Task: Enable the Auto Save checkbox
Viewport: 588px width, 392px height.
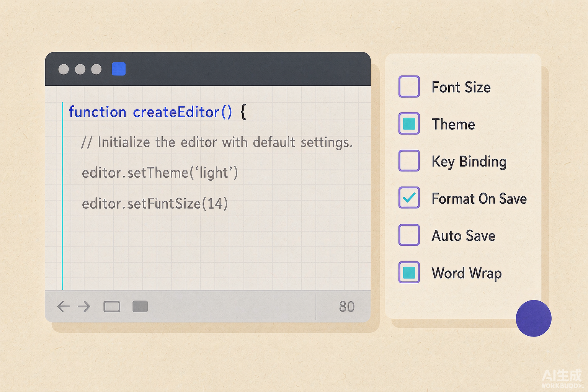Action: point(409,235)
